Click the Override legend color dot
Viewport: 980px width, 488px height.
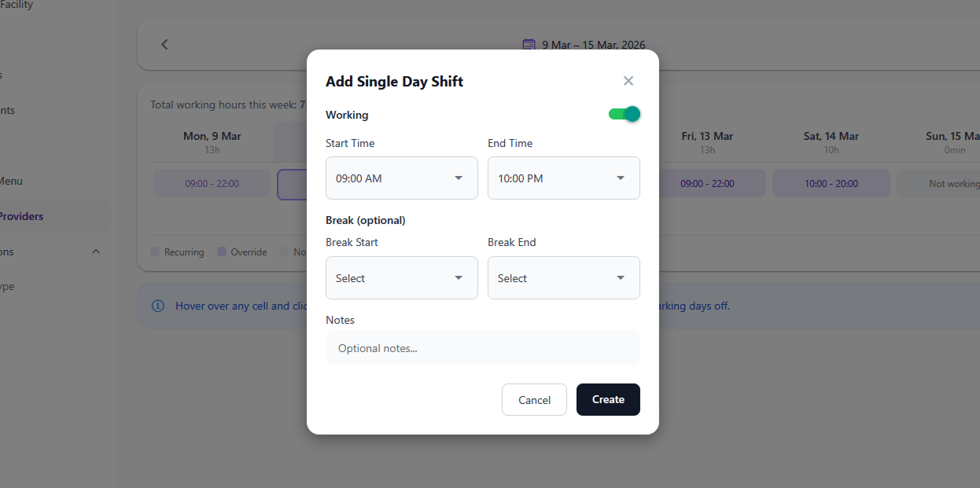[222, 252]
